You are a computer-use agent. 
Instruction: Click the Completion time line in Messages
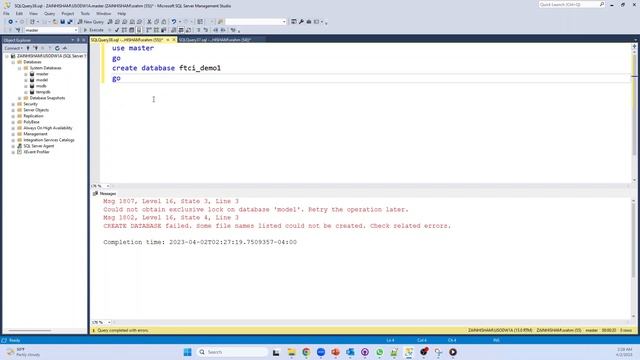200,242
